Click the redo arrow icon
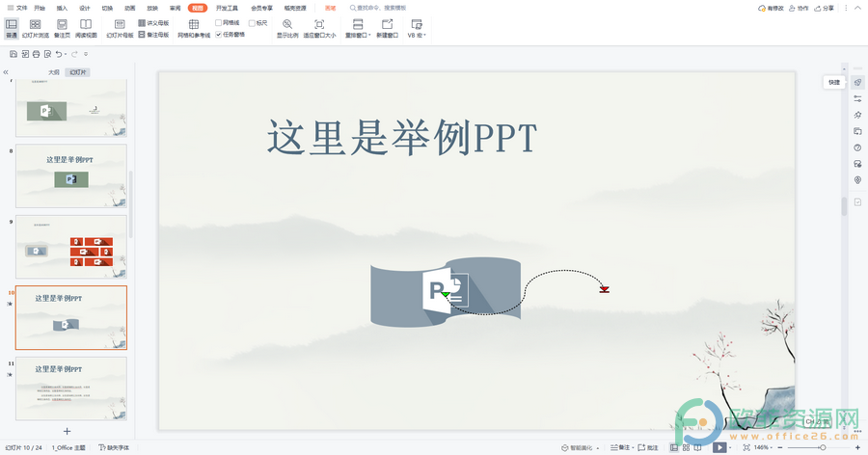The height and width of the screenshot is (455, 868). [x=74, y=54]
